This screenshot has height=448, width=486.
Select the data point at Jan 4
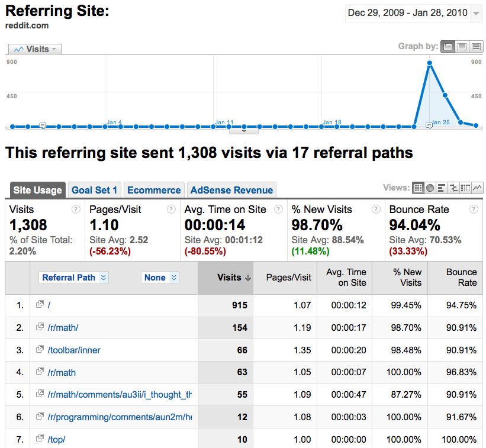tap(105, 127)
